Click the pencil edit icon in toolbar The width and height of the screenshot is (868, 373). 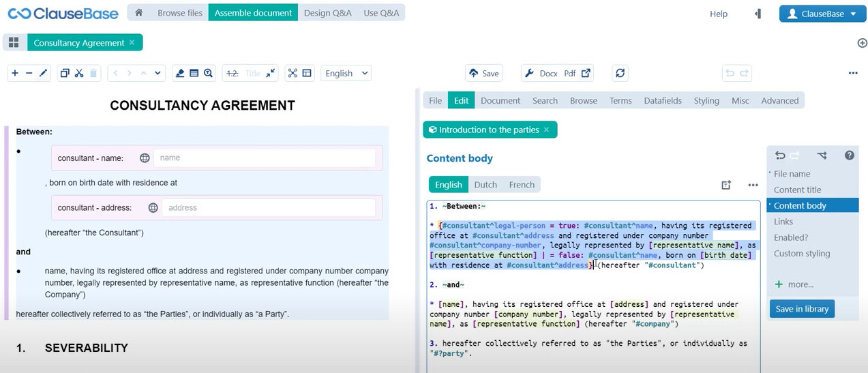[44, 73]
